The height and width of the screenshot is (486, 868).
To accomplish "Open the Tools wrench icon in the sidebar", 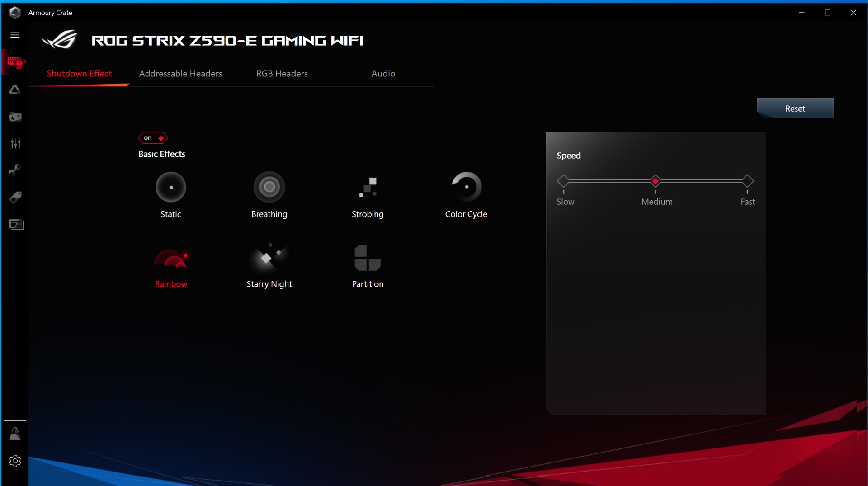I will pos(15,170).
